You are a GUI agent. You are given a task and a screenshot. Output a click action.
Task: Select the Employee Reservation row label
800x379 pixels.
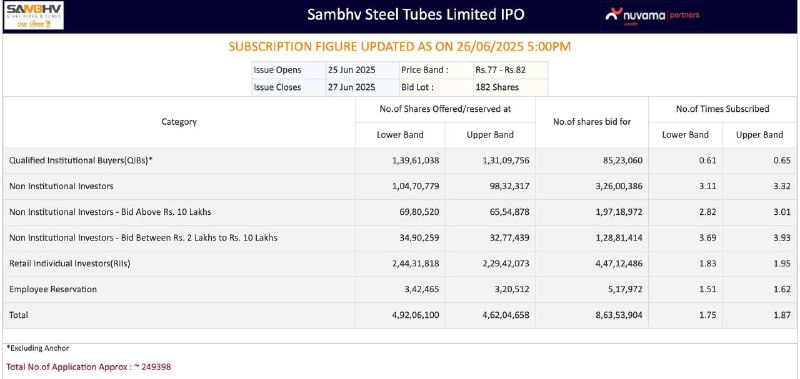click(53, 289)
